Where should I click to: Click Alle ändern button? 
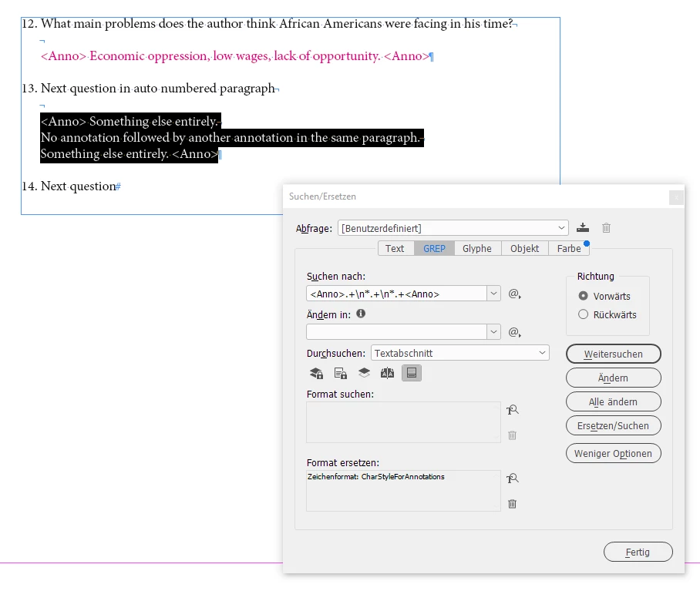click(614, 401)
